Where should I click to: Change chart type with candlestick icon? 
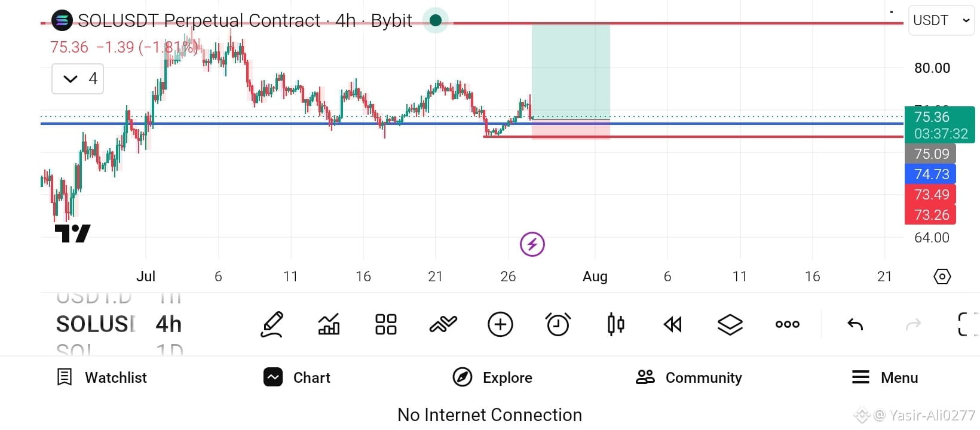(x=615, y=324)
